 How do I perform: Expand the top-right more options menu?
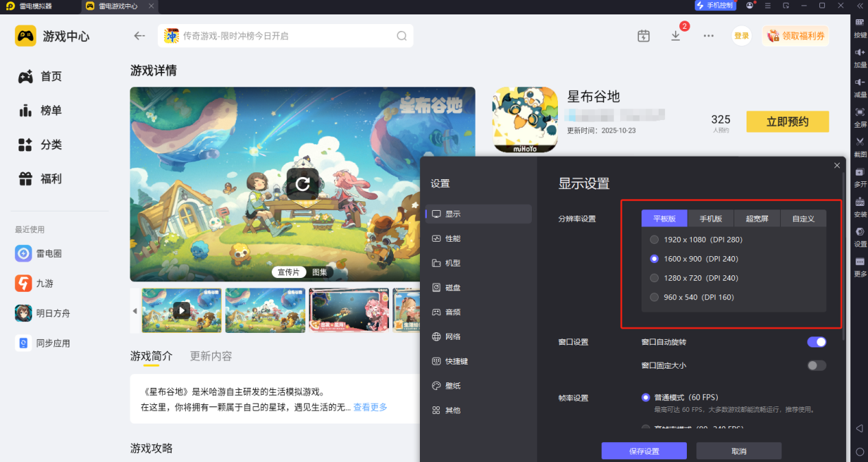tap(708, 35)
